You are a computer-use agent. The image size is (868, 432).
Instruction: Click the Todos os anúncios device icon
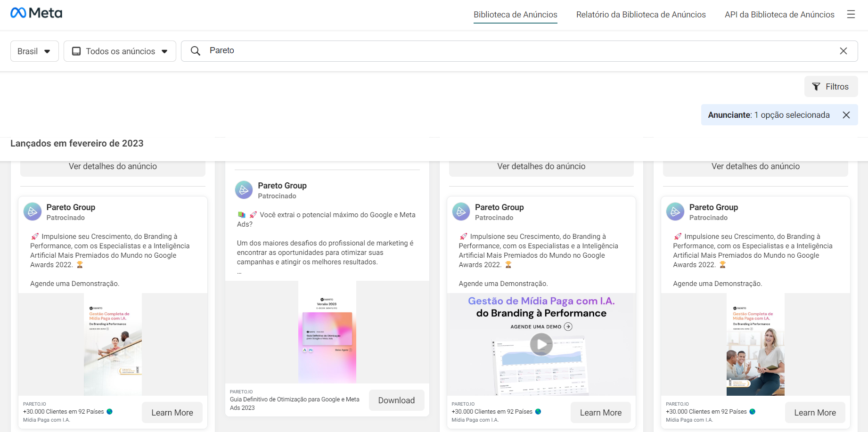76,51
